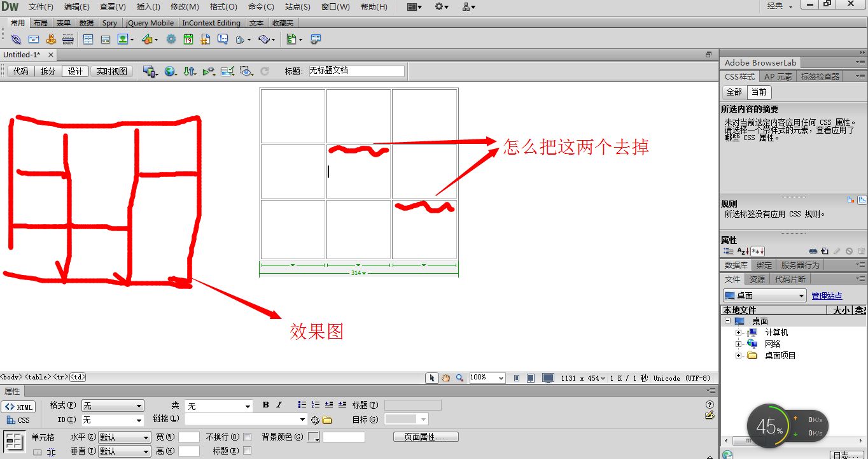Viewport: 868px width, 459px height.
Task: Click the Point to File target icon
Action: click(314, 420)
